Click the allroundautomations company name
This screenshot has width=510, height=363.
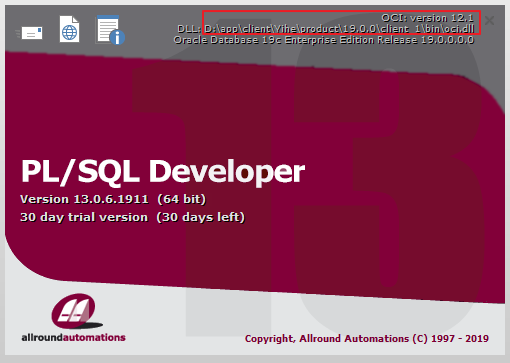click(74, 338)
